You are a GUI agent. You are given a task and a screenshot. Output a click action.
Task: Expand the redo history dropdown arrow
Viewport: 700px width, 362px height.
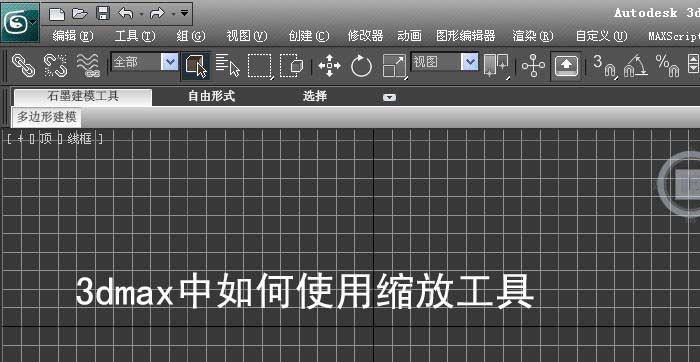[173, 14]
